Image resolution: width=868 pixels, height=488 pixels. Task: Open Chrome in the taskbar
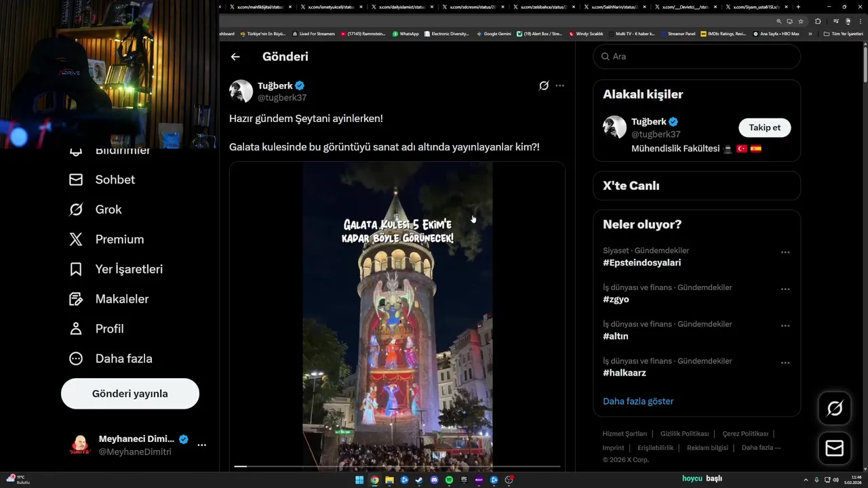(x=374, y=480)
